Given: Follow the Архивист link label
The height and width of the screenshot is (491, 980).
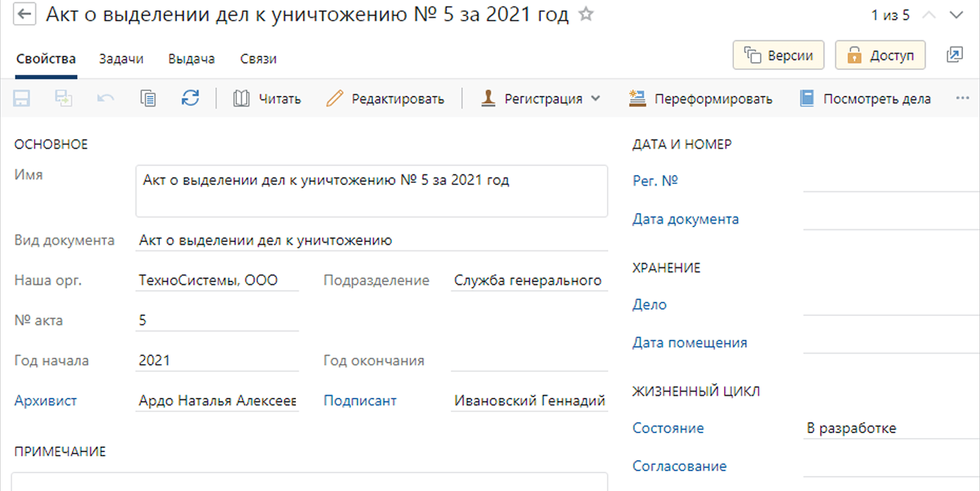Looking at the screenshot, I should click(46, 401).
